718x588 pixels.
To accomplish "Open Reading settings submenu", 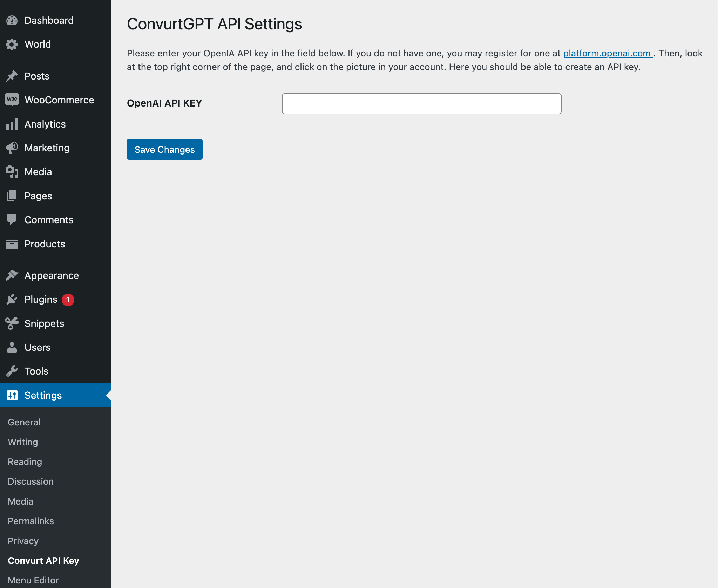I will click(25, 462).
